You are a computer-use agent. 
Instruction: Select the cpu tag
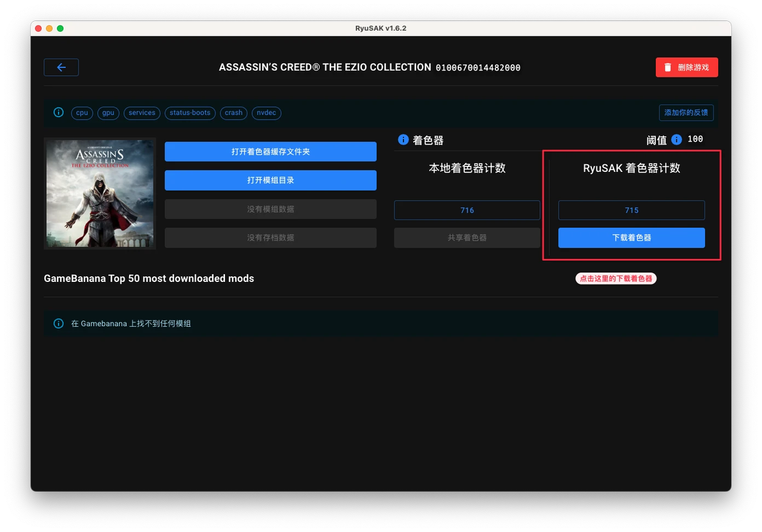(82, 113)
